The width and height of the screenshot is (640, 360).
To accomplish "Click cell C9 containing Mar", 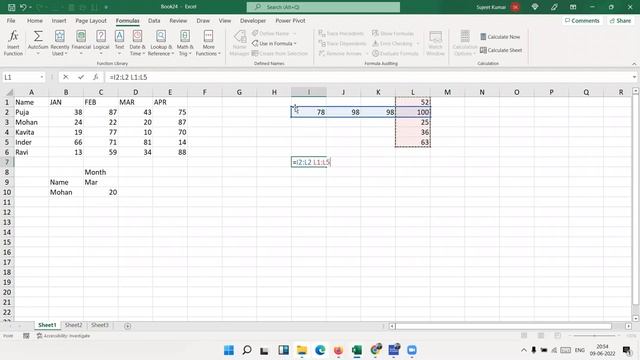I will (x=100, y=182).
